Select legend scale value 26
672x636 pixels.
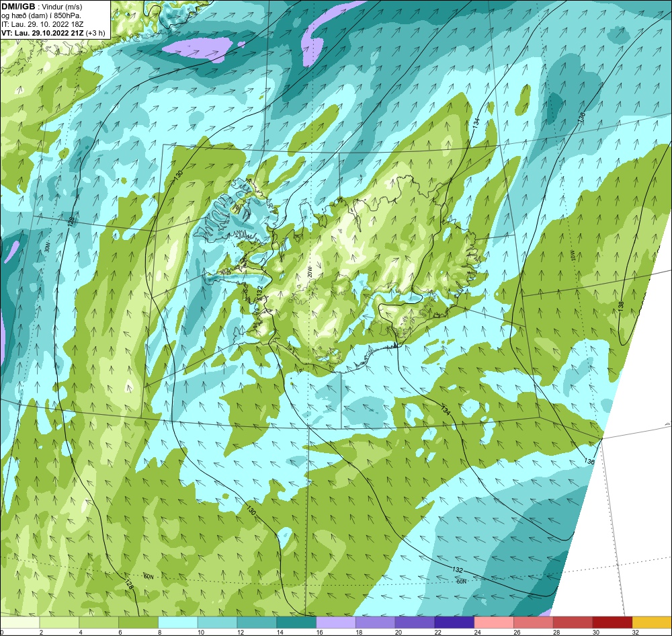517,632
